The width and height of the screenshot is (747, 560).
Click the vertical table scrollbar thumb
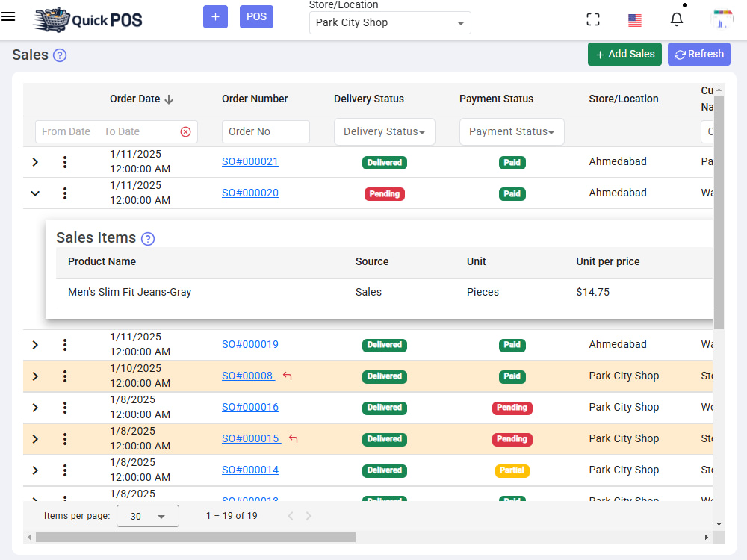point(719,212)
